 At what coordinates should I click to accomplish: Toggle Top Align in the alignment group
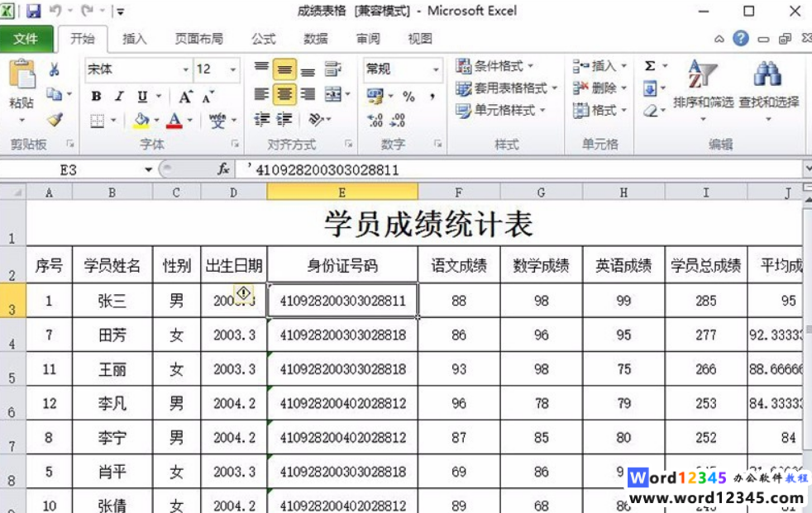[x=261, y=69]
